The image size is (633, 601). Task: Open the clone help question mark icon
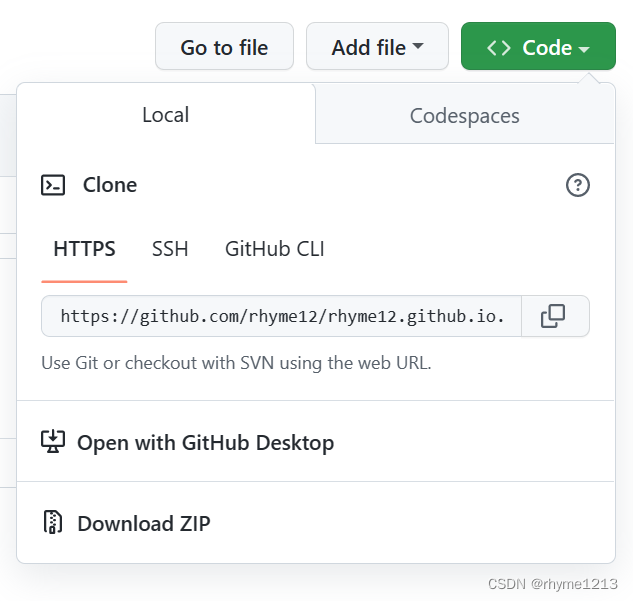(578, 185)
